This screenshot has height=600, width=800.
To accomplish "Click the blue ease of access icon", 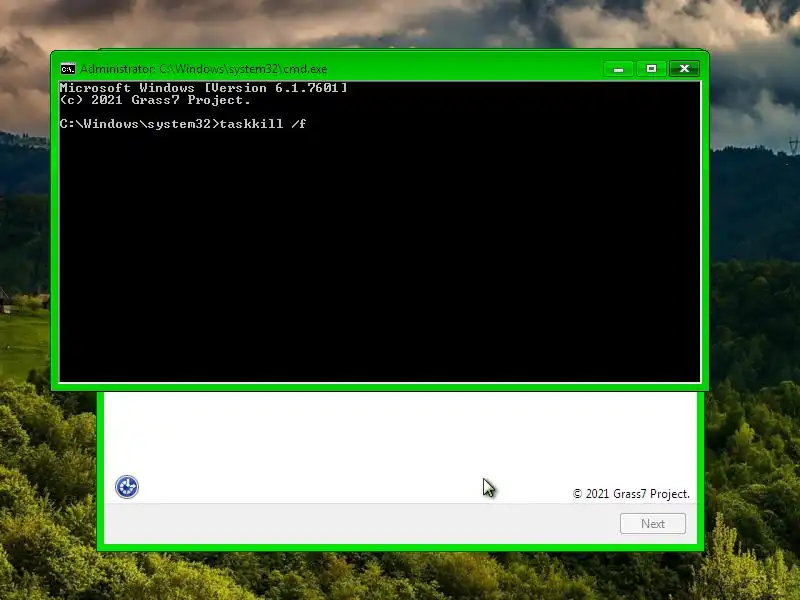I will [127, 487].
